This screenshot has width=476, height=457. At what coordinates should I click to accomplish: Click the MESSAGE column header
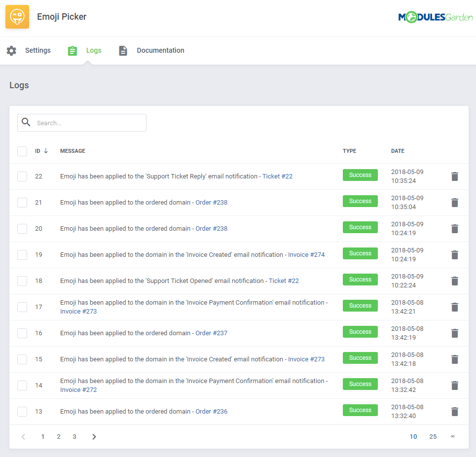[x=73, y=151]
